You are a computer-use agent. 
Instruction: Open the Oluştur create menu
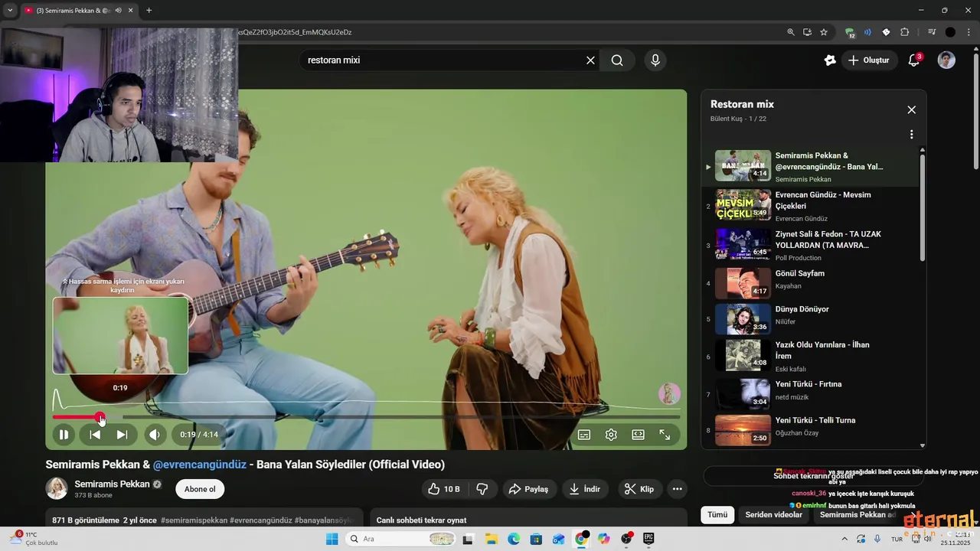[x=869, y=60]
